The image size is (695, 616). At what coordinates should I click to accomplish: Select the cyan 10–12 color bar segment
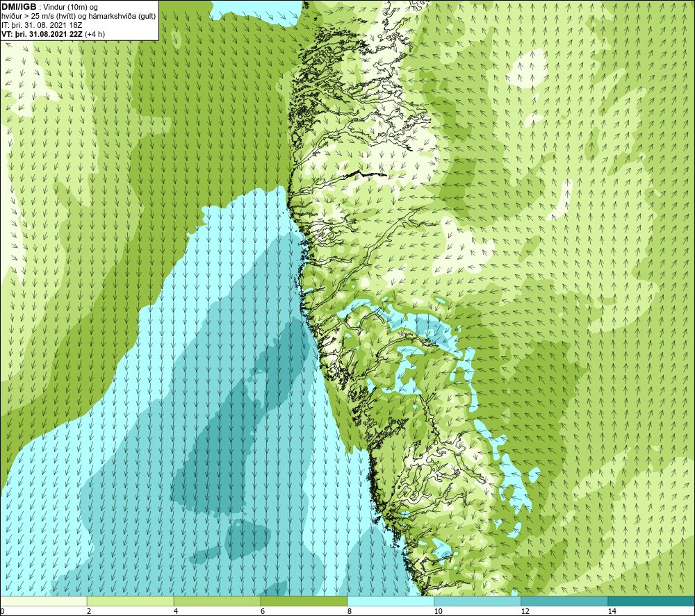pyautogui.click(x=478, y=601)
